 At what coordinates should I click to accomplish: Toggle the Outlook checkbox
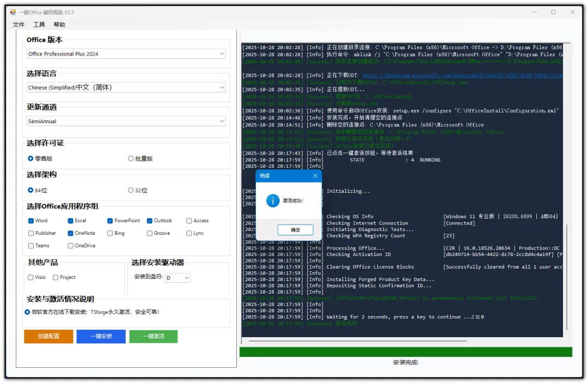tap(150, 221)
